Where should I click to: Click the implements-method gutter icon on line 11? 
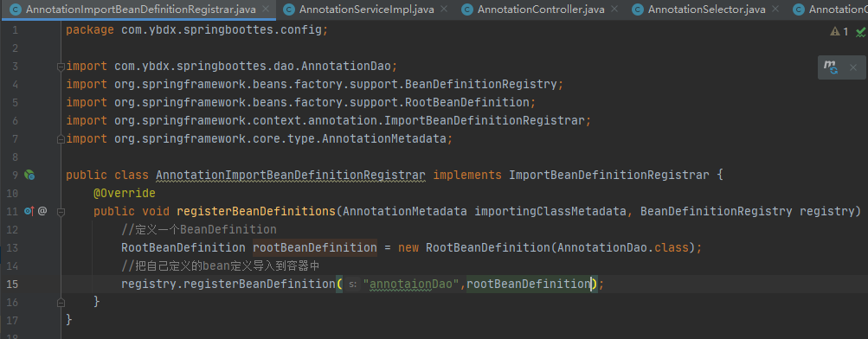(29, 211)
